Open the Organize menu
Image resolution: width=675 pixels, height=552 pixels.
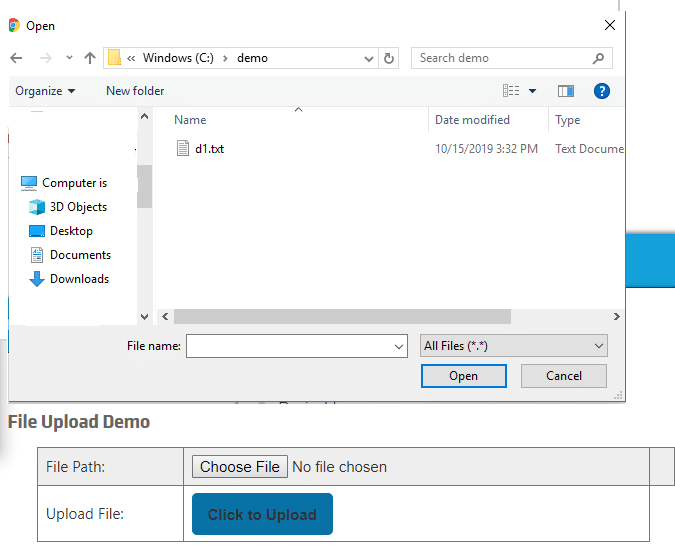coord(45,91)
